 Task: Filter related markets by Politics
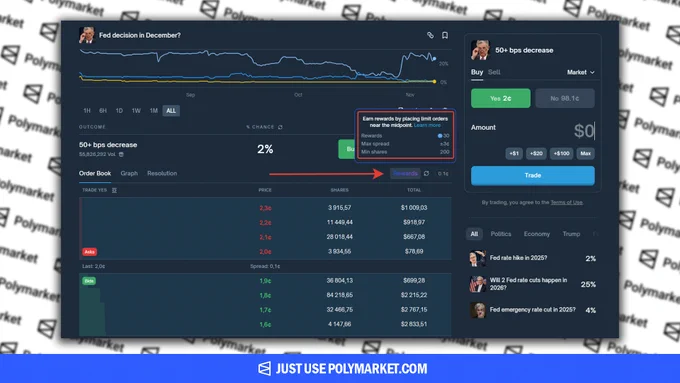pos(501,234)
